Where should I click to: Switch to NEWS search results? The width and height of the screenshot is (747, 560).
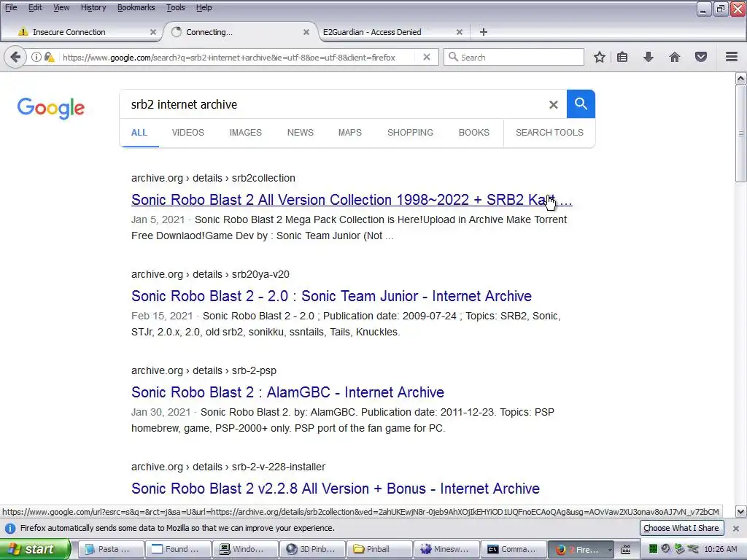tap(300, 133)
